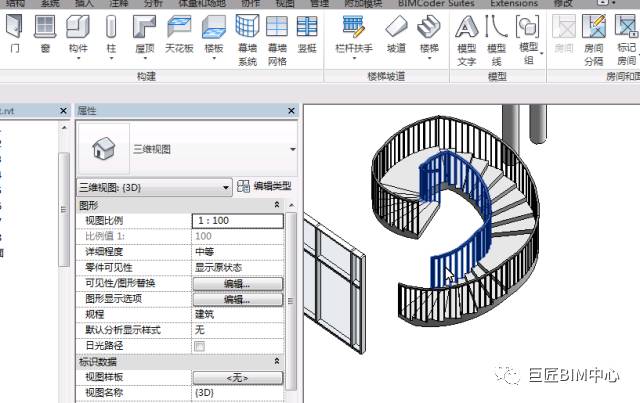
Task: Open the Roof (屋顶) dropdown arrow
Action: (145, 58)
